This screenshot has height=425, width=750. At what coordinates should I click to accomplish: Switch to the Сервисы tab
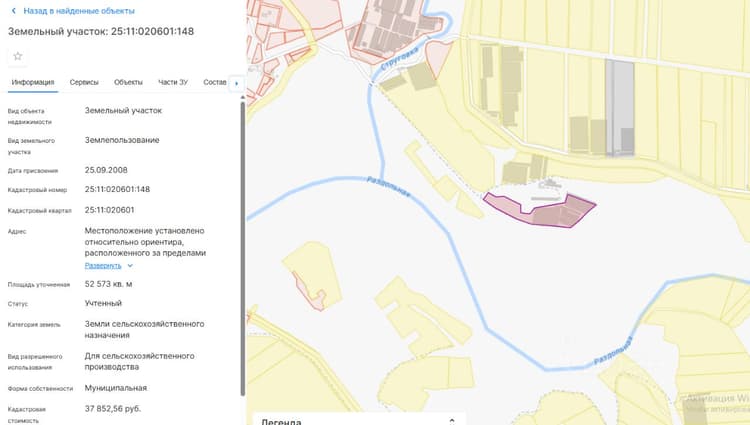[84, 82]
